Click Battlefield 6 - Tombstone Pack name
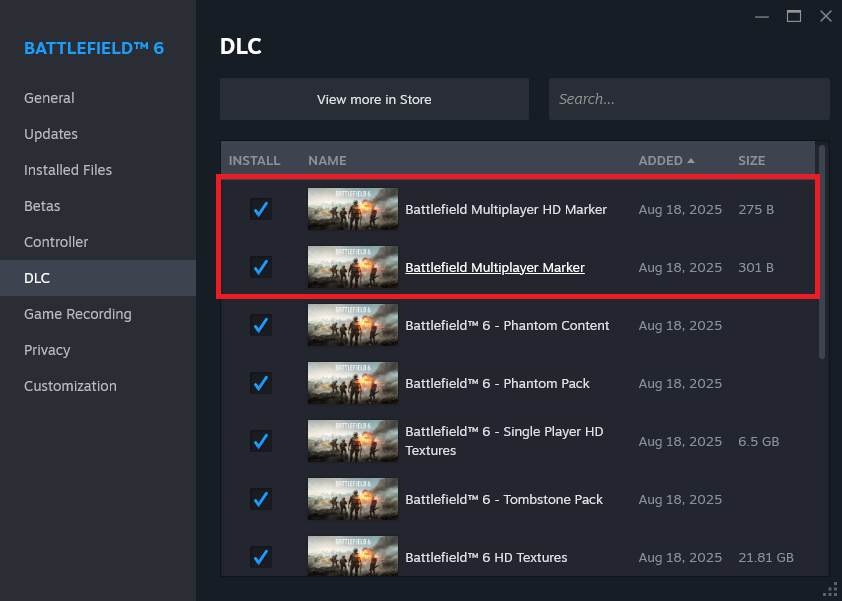This screenshot has width=842, height=601. click(504, 499)
